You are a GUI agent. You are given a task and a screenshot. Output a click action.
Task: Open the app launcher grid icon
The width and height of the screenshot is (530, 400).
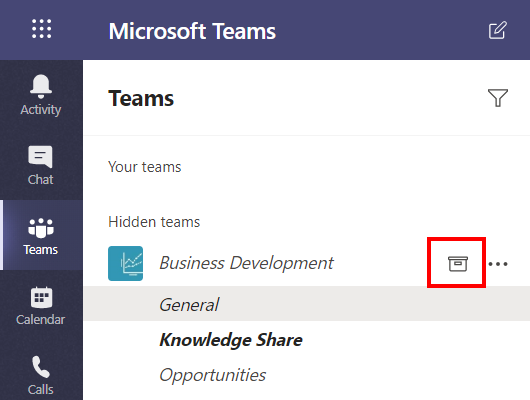click(42, 29)
